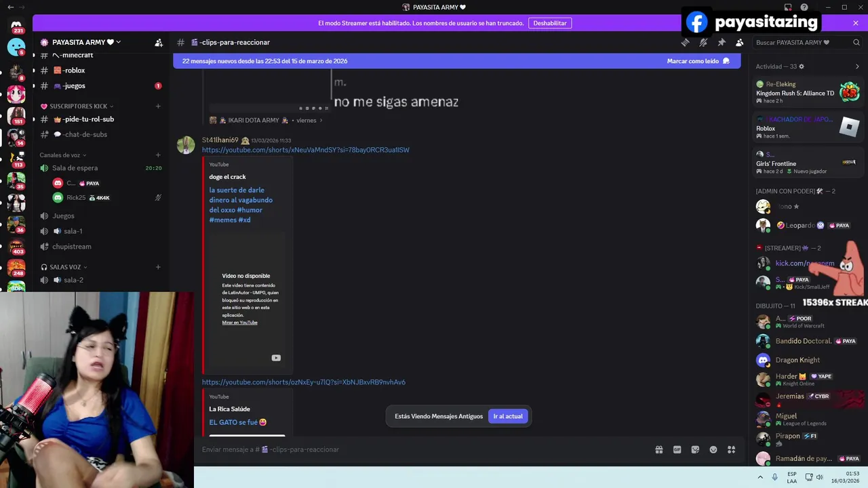The image size is (868, 488).
Task: Select member Pirapon in member list
Action: coord(808,439)
